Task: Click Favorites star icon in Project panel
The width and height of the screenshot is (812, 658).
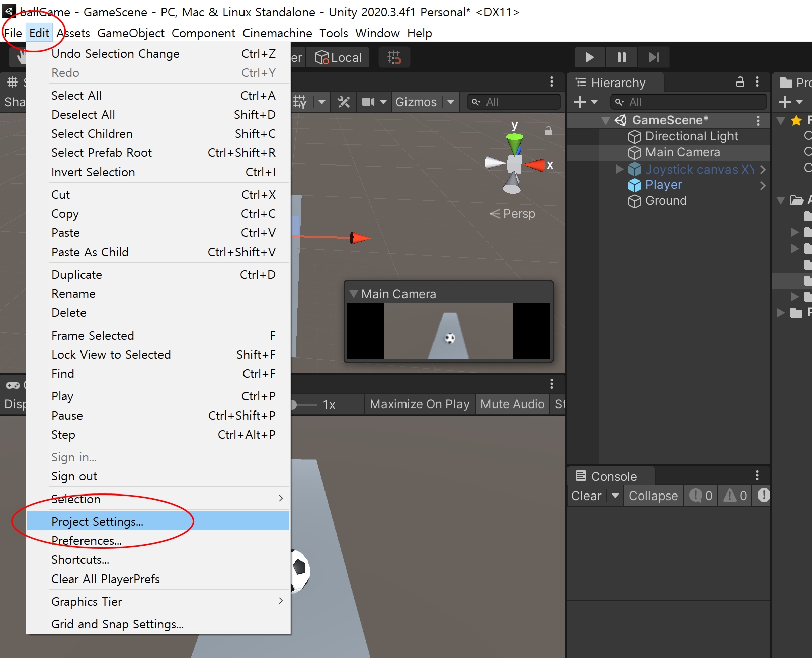Action: click(x=796, y=120)
